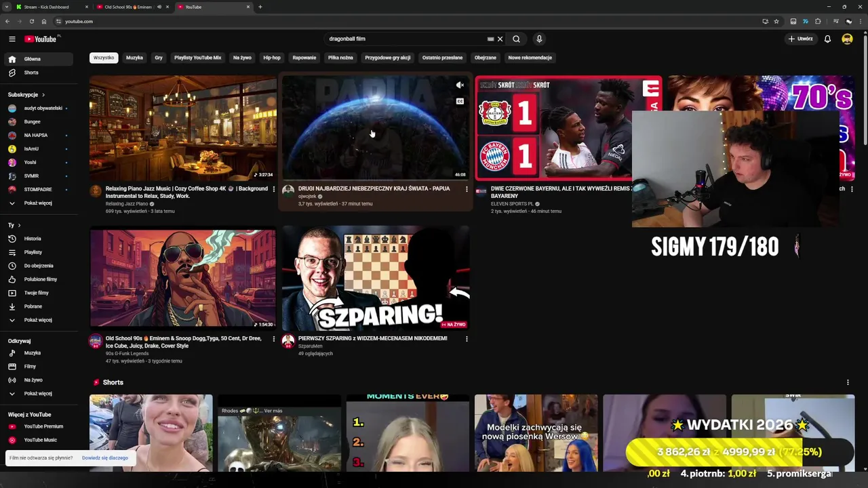Bookmark this page with the star
868x488 pixels.
tap(776, 22)
